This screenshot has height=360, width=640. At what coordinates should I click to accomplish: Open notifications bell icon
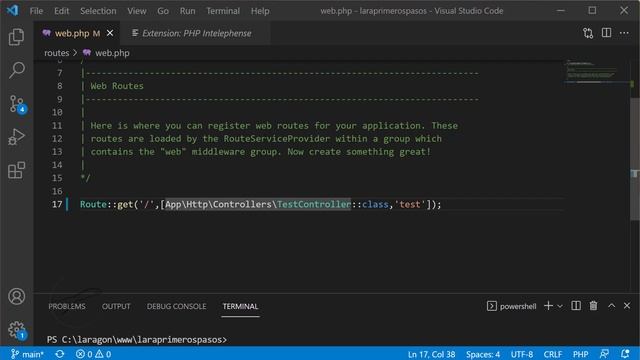(x=625, y=354)
